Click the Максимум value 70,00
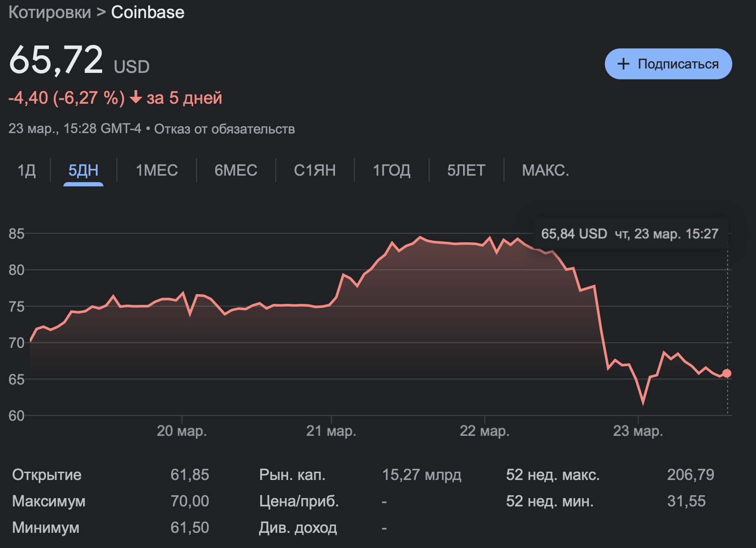756x548 pixels. (x=190, y=501)
